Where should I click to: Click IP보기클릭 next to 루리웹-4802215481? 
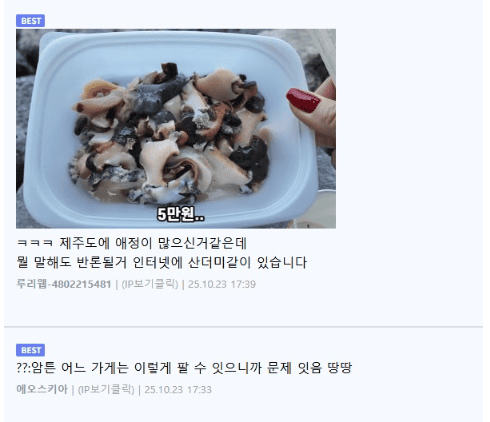coord(150,284)
